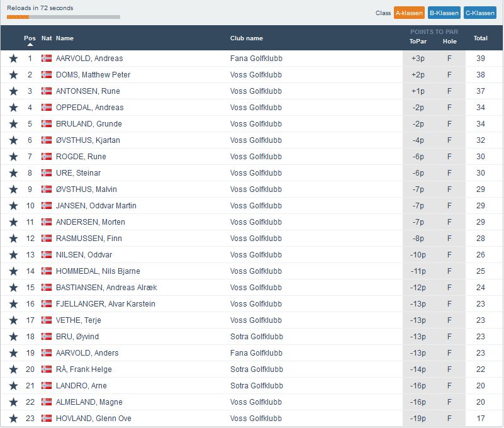This screenshot has width=504, height=428.
Task: Toggle the star on ALMELAND, Magne row
Action: [x=13, y=402]
